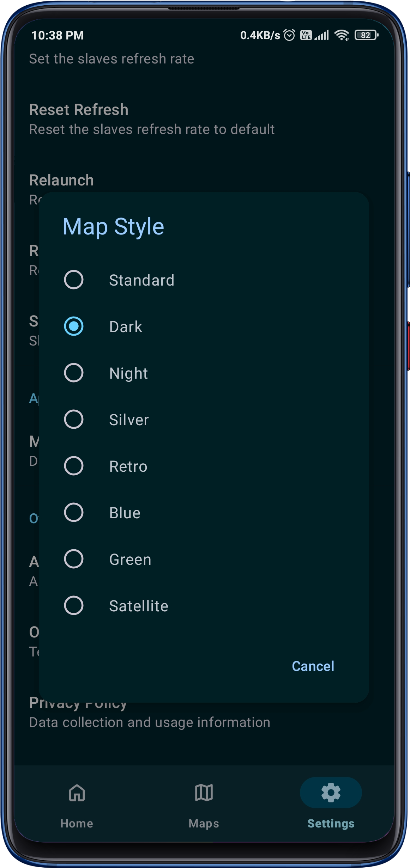Choose the Dark map style option
Viewport: 410px width, 868px height.
click(74, 326)
